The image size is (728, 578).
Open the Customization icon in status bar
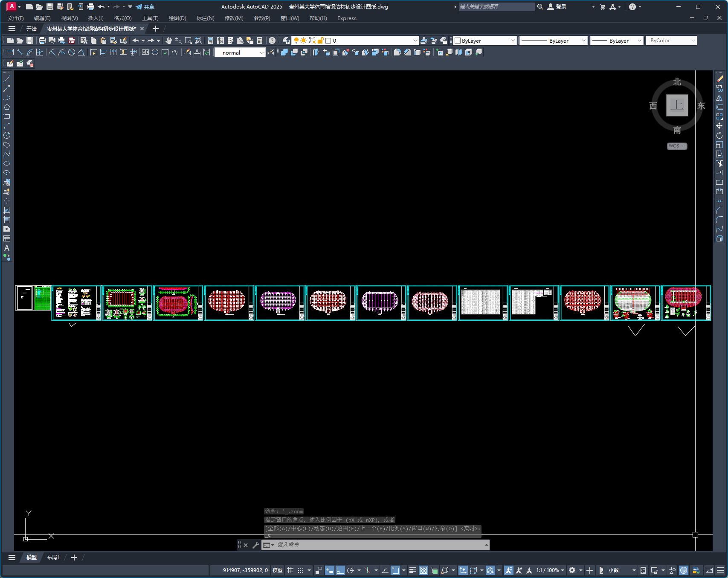[720, 570]
